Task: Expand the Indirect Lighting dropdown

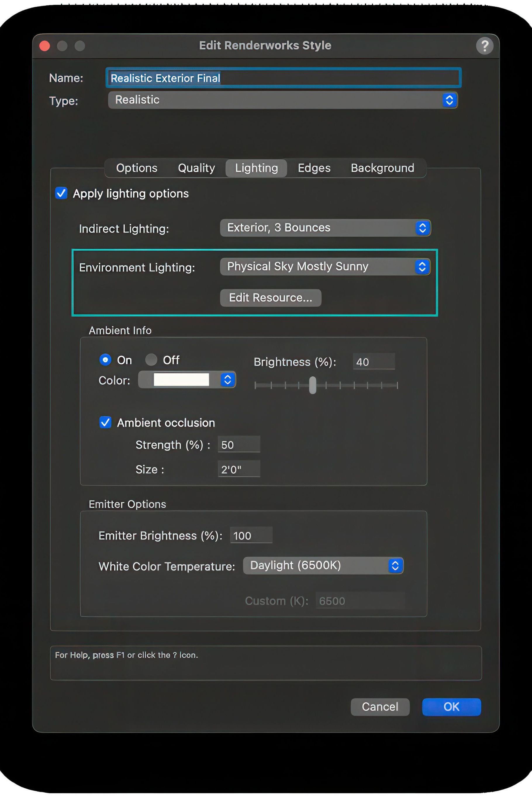Action: pyautogui.click(x=325, y=228)
